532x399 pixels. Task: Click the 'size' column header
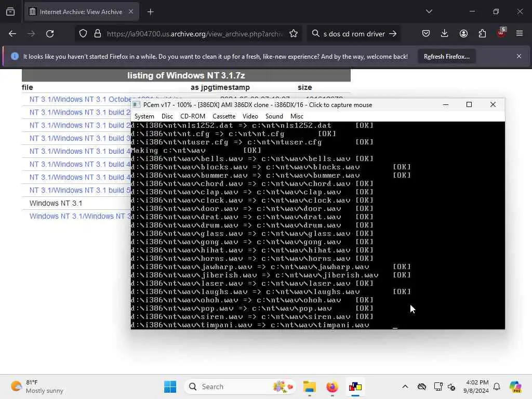[x=304, y=87]
